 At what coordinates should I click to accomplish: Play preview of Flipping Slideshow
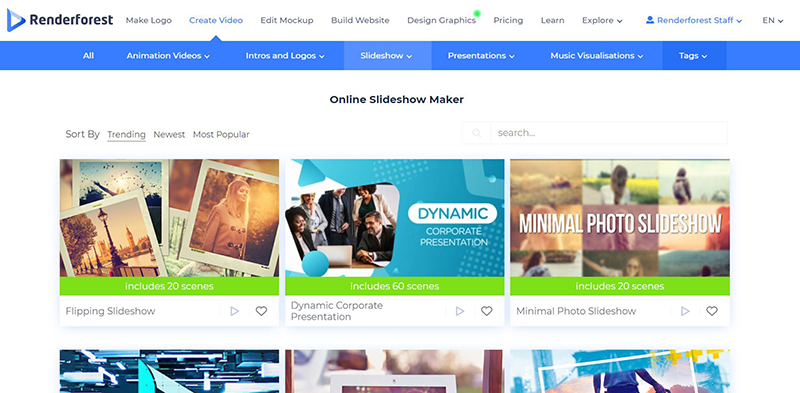click(235, 311)
